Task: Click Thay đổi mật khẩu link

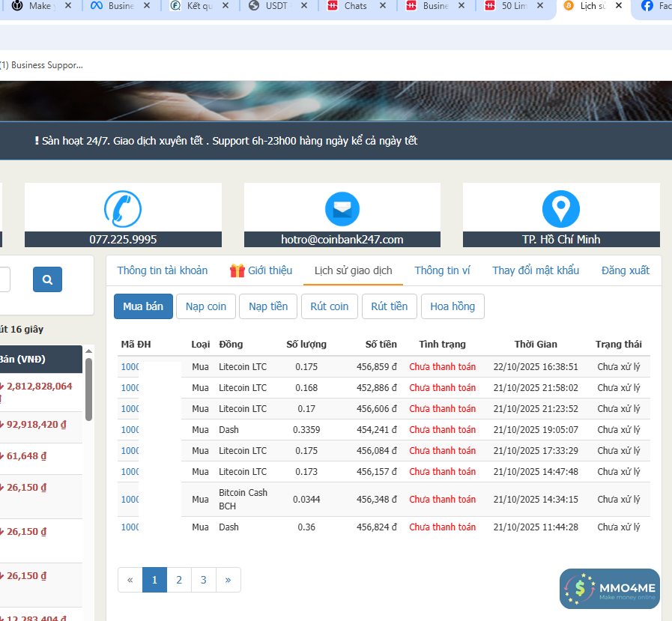Action: tap(536, 270)
